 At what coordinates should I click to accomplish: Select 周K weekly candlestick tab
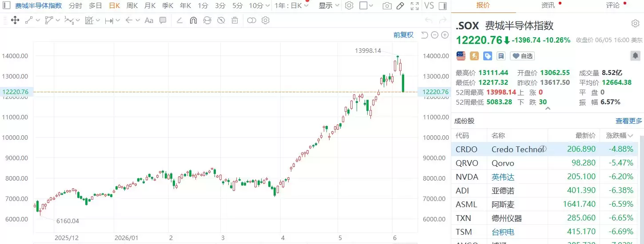(132, 6)
